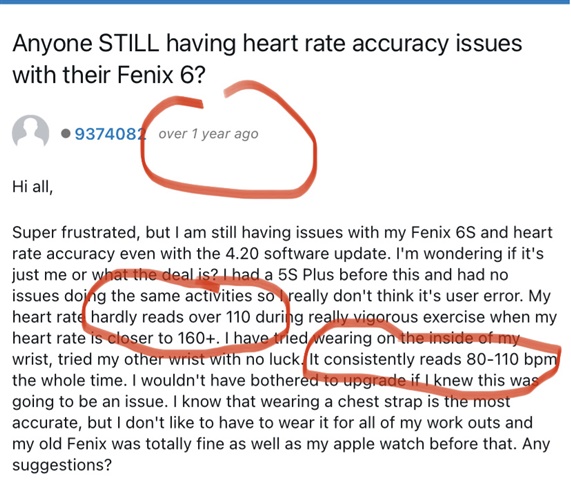Click the user avatar icon
571x480 pixels.
pyautogui.click(x=31, y=131)
